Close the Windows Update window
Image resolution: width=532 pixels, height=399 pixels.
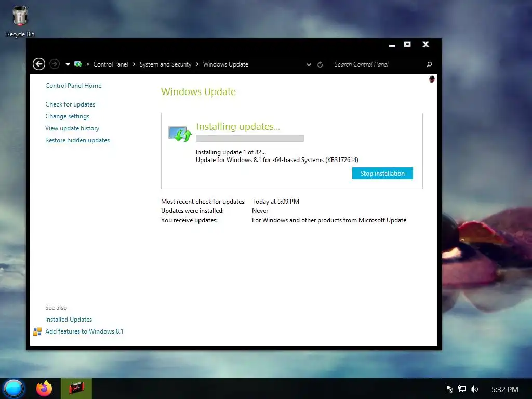(x=425, y=45)
